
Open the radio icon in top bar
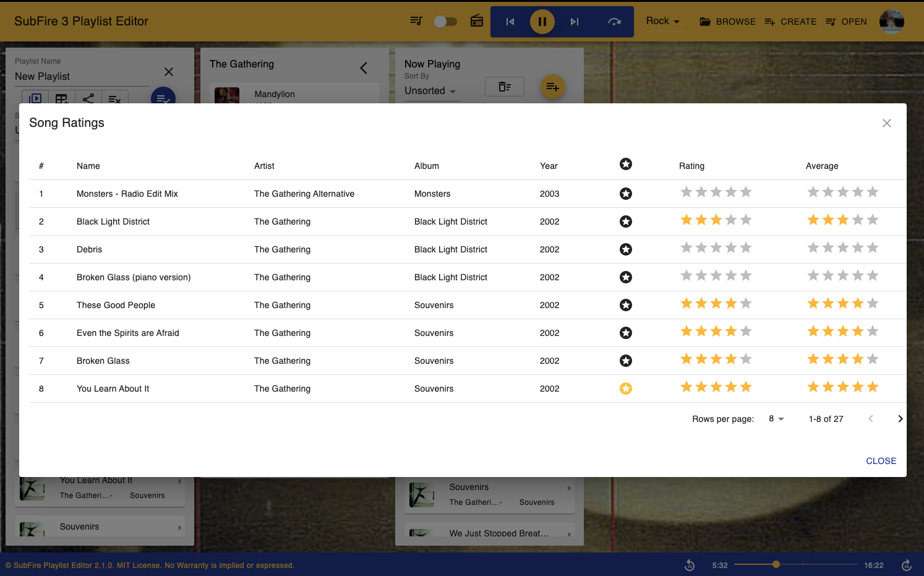tap(477, 21)
